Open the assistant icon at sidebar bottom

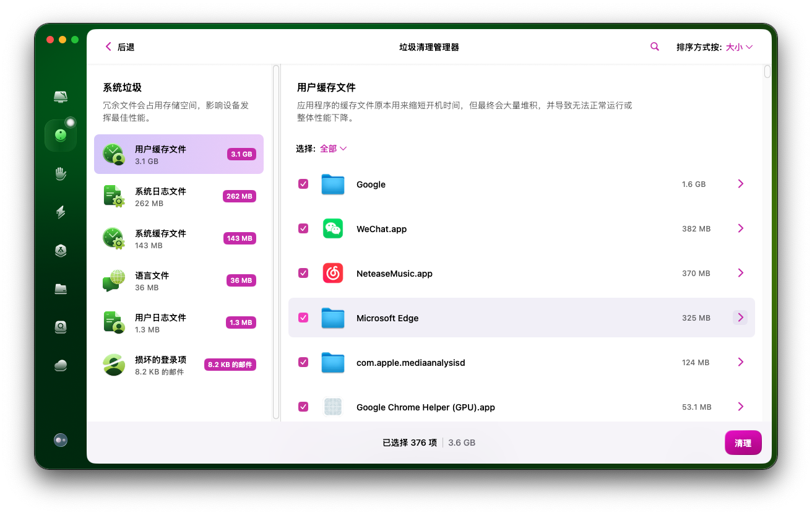[61, 440]
